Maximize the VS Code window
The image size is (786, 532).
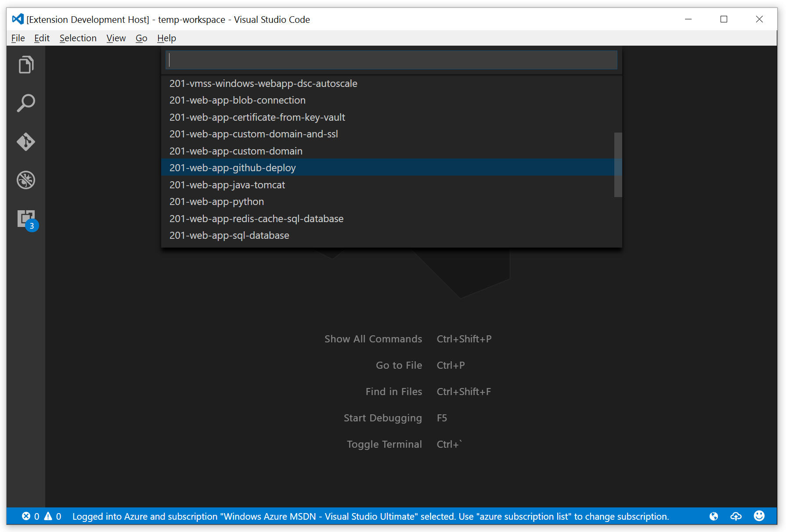tap(724, 19)
